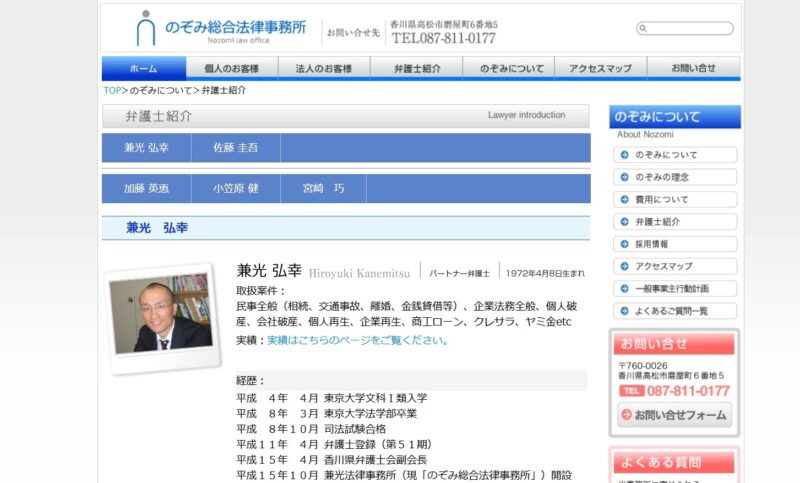Screen dimensions: 800x483
Task: Click the のぞみについて breadcrumb item
Action: click(161, 90)
